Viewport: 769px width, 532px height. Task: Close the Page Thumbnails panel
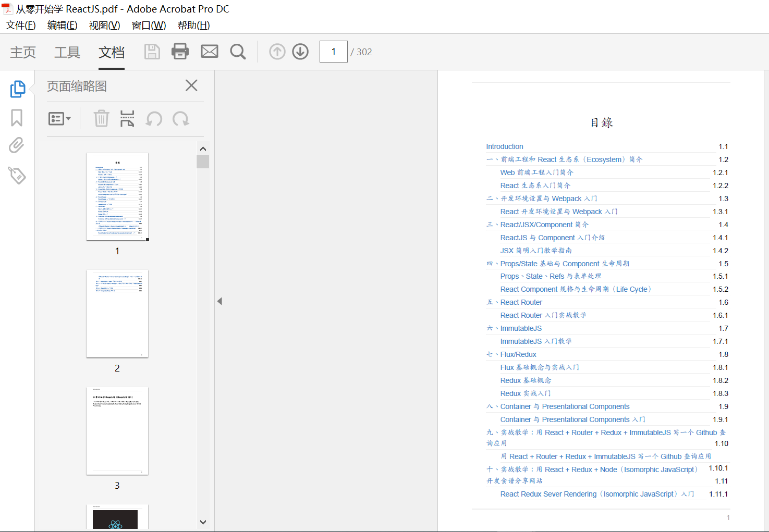coord(191,85)
